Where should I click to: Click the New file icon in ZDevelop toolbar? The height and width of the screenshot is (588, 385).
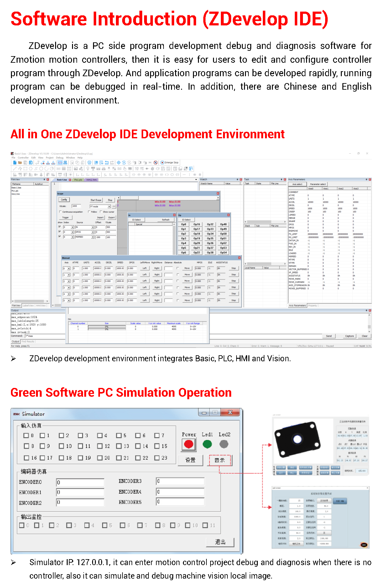15,163
